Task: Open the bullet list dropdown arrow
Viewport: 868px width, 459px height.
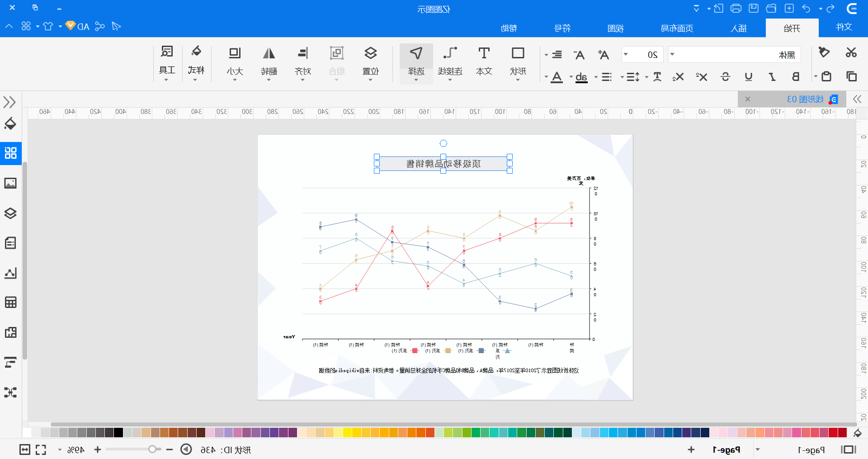Action: pyautogui.click(x=596, y=77)
